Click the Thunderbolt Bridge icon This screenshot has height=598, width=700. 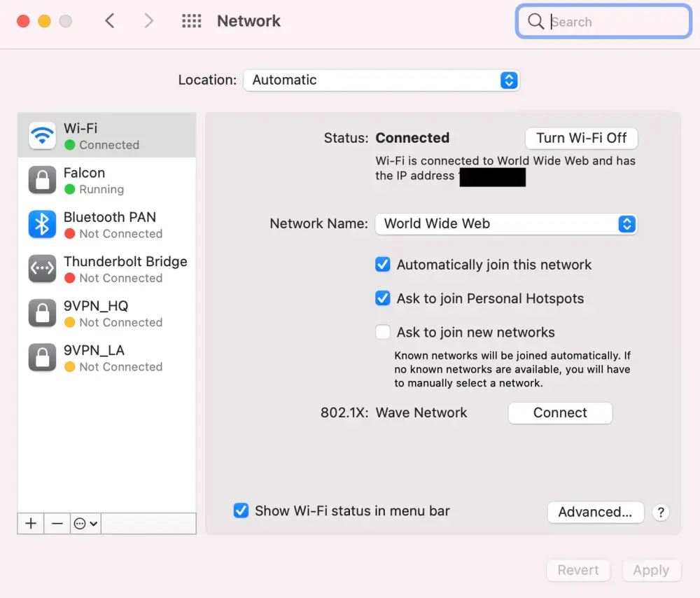click(x=43, y=268)
